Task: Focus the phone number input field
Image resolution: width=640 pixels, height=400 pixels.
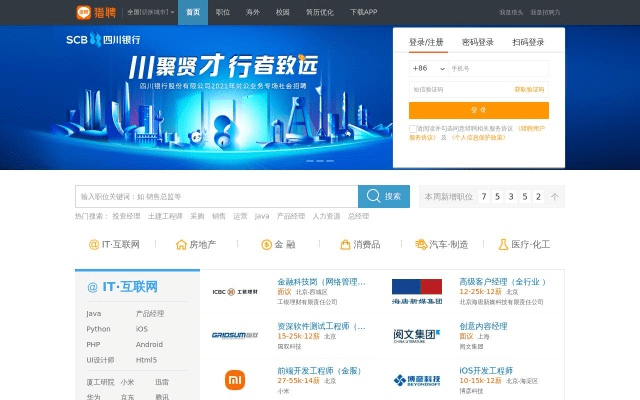Action: click(x=498, y=69)
